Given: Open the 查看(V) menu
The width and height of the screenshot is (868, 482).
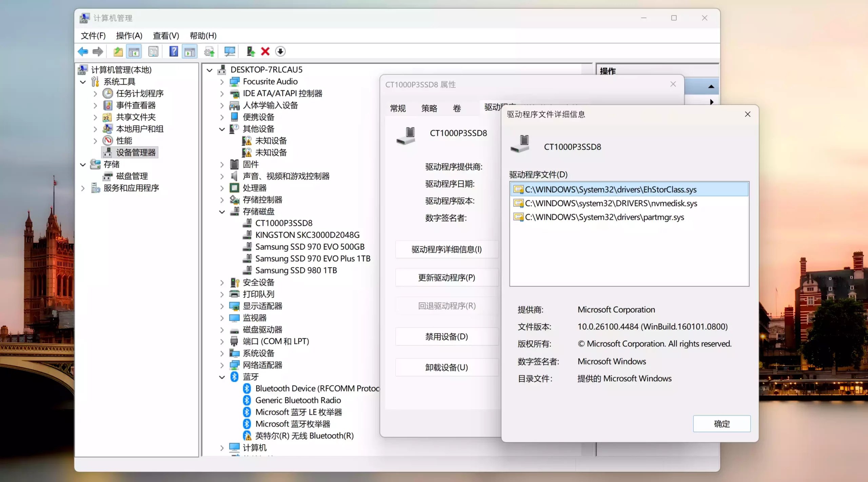Looking at the screenshot, I should pos(165,36).
